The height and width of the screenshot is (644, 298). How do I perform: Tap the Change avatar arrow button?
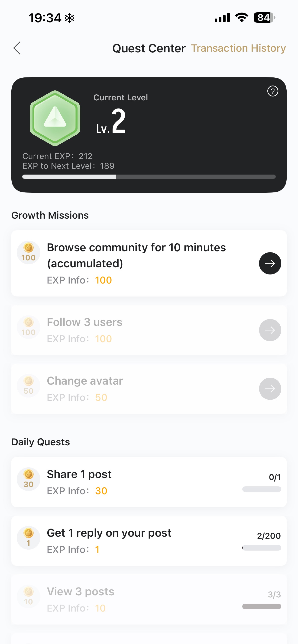tap(270, 389)
